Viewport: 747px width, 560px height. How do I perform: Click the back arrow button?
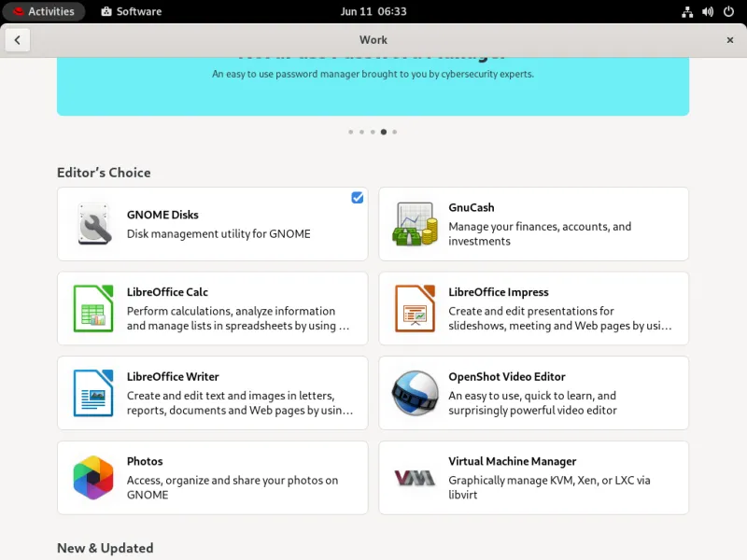tap(19, 40)
